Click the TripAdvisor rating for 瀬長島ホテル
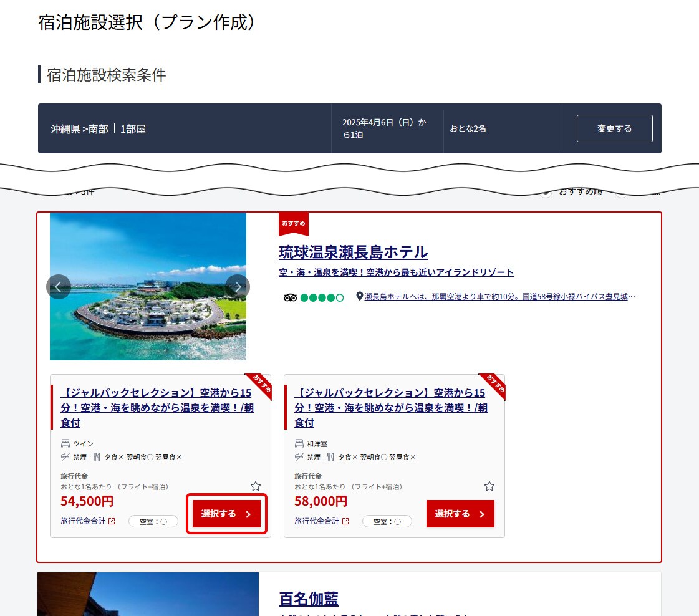The image size is (699, 616). point(313,297)
